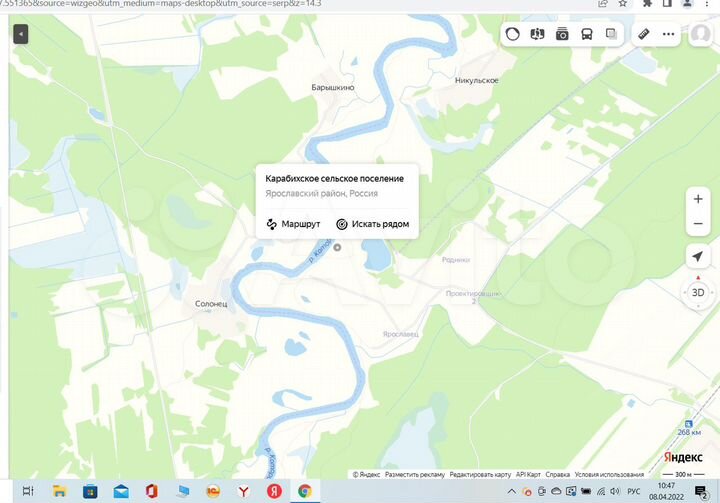Click the Карабихское сельское поселение title
This screenshot has height=503, width=720.
334,179
